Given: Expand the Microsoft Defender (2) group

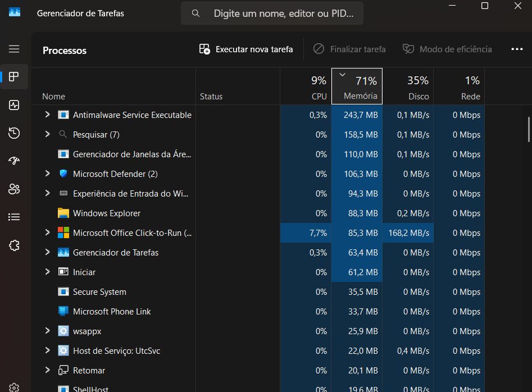Looking at the screenshot, I should [x=48, y=174].
